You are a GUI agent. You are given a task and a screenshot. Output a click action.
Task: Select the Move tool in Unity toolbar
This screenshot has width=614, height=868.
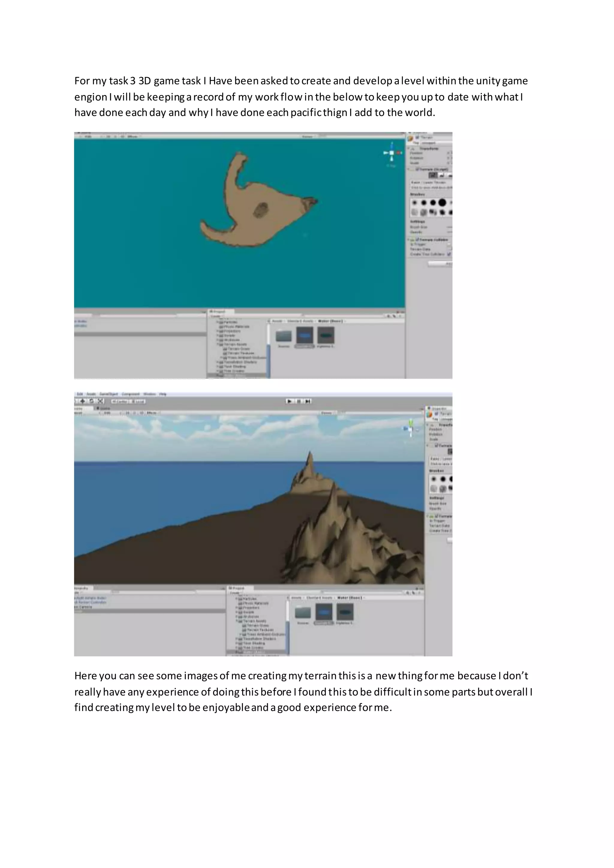point(83,401)
